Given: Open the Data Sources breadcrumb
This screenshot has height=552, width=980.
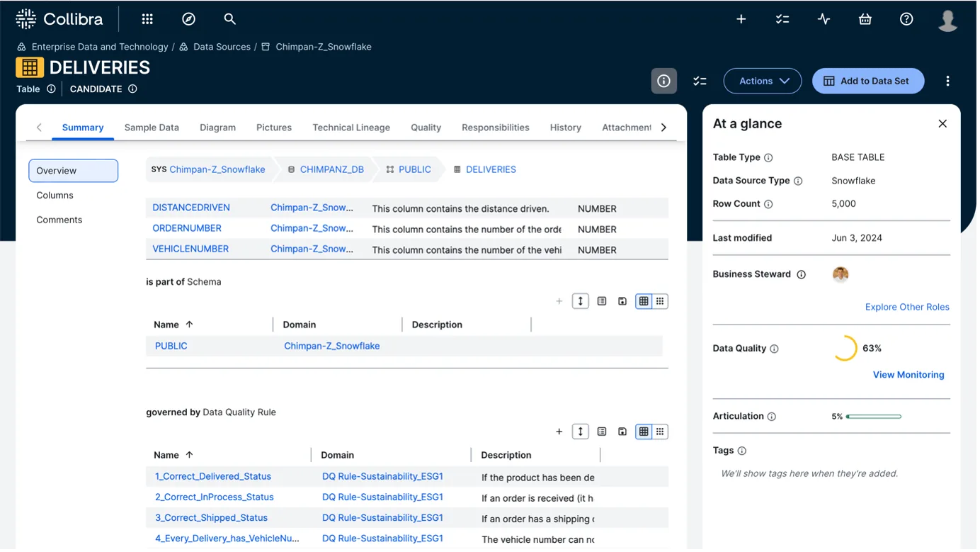Looking at the screenshot, I should click(222, 47).
